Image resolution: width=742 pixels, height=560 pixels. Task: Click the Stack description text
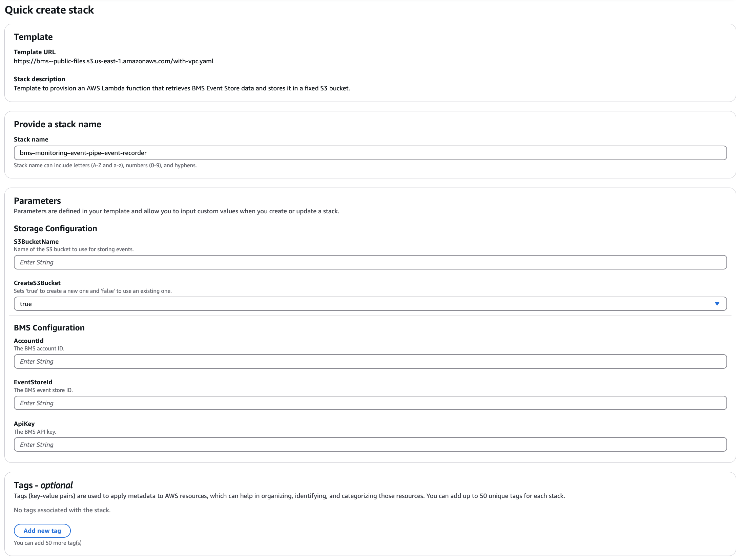(182, 88)
